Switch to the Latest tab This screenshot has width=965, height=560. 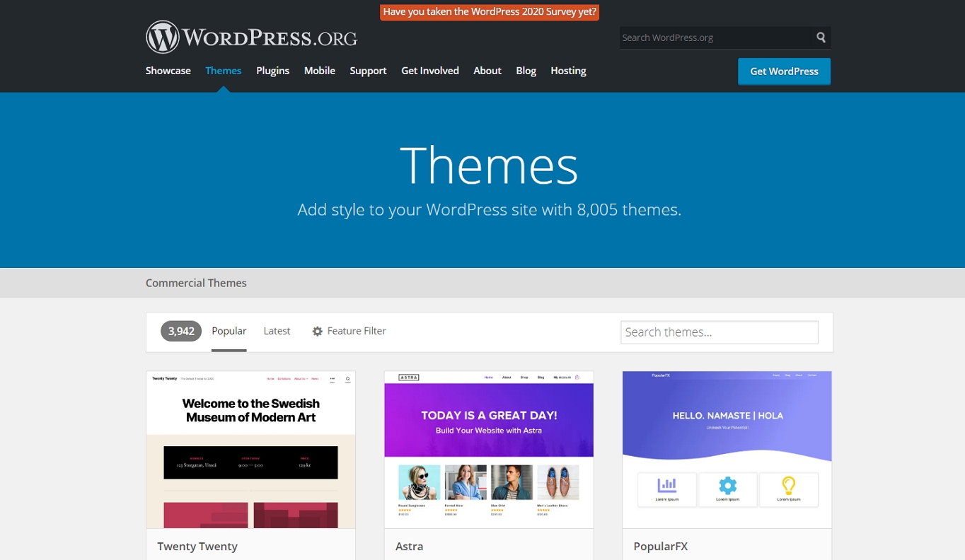[277, 331]
